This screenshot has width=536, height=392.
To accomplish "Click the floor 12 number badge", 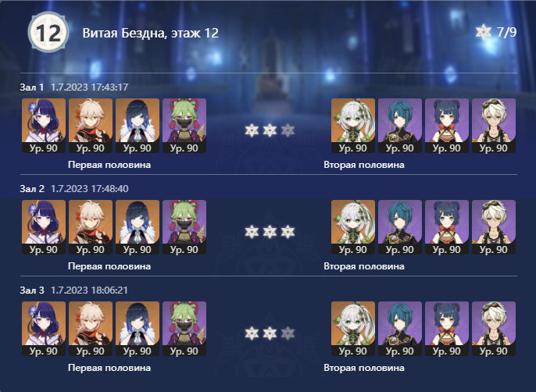I will [x=48, y=33].
